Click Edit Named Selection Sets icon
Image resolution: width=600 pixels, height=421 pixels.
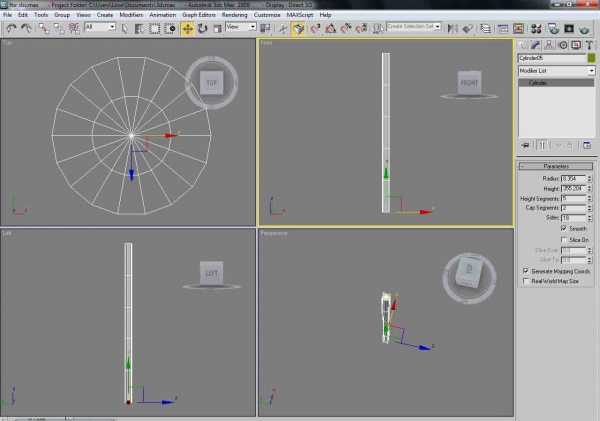click(378, 29)
